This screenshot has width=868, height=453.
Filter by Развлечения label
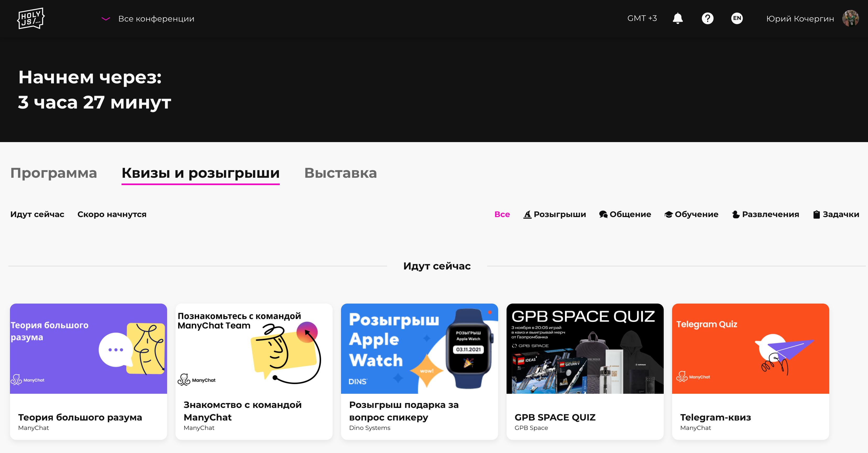[770, 214]
